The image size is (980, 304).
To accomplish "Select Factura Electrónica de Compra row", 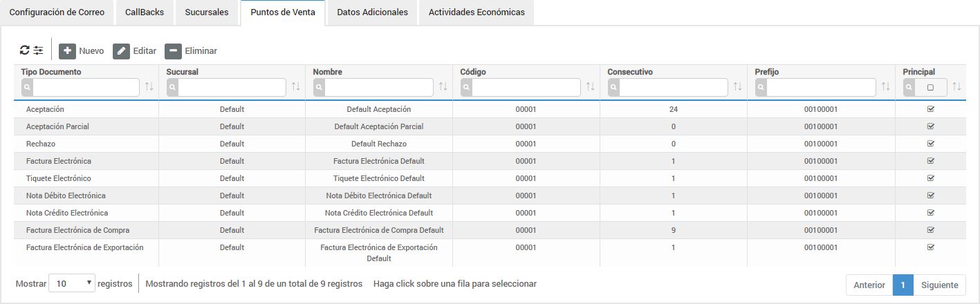I will [490, 230].
